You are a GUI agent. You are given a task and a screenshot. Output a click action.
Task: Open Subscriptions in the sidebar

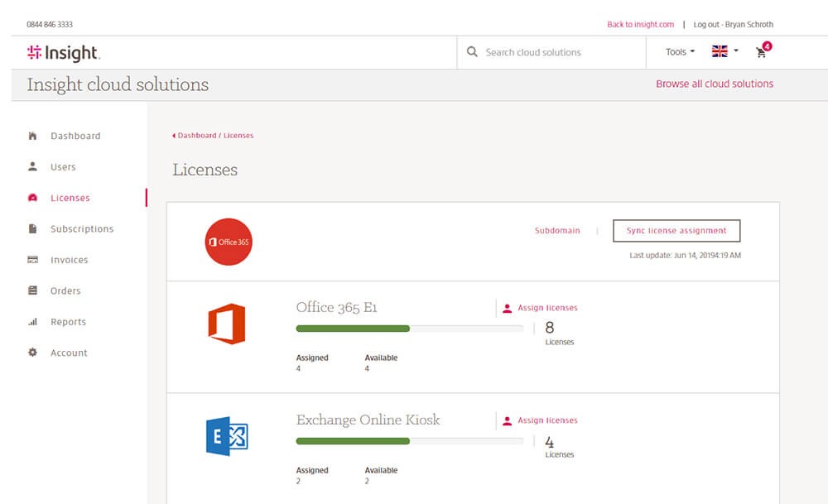pos(82,228)
